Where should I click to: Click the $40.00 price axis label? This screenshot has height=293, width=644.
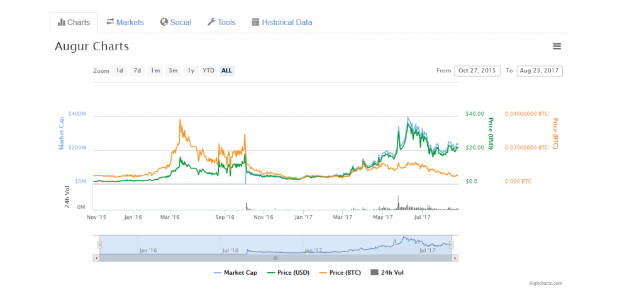(475, 113)
